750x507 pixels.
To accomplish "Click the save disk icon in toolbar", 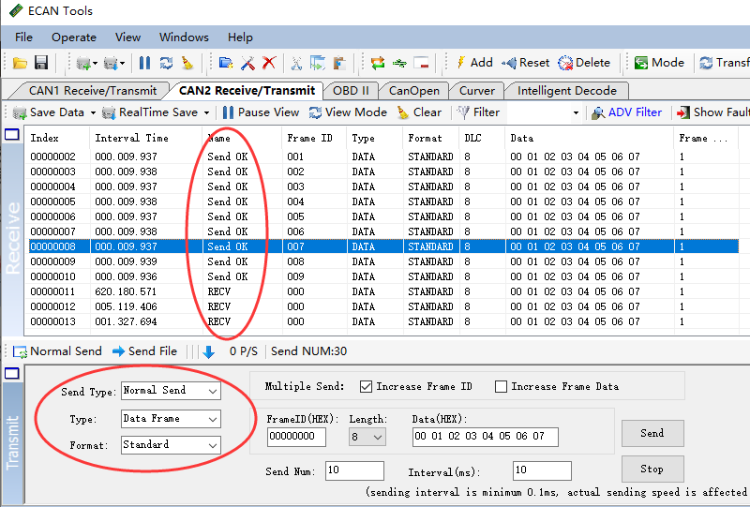I will 41,63.
